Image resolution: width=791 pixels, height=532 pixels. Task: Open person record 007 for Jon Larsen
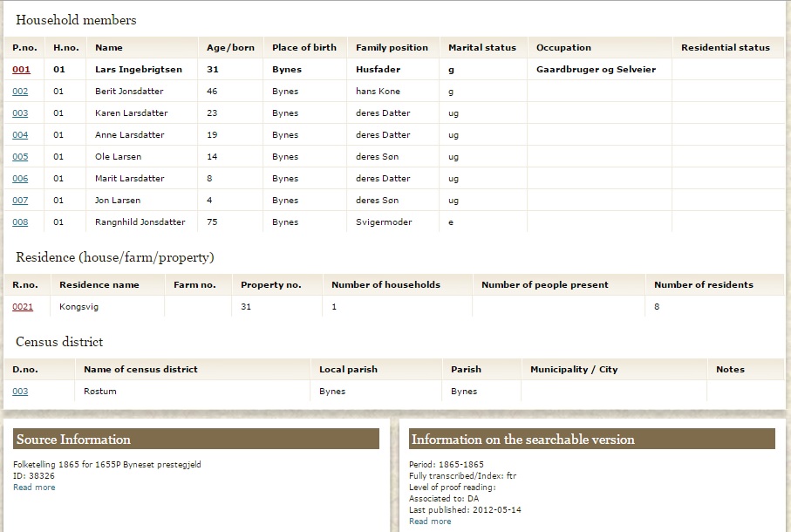(20, 201)
